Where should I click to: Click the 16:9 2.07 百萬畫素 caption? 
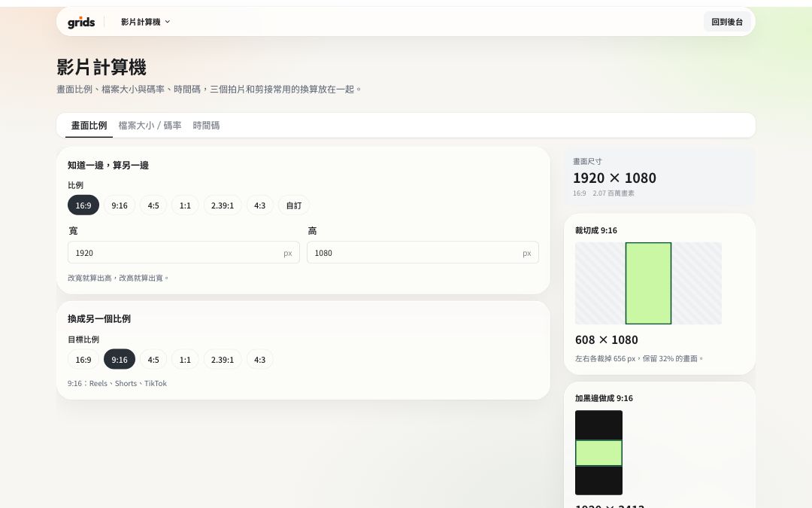603,193
